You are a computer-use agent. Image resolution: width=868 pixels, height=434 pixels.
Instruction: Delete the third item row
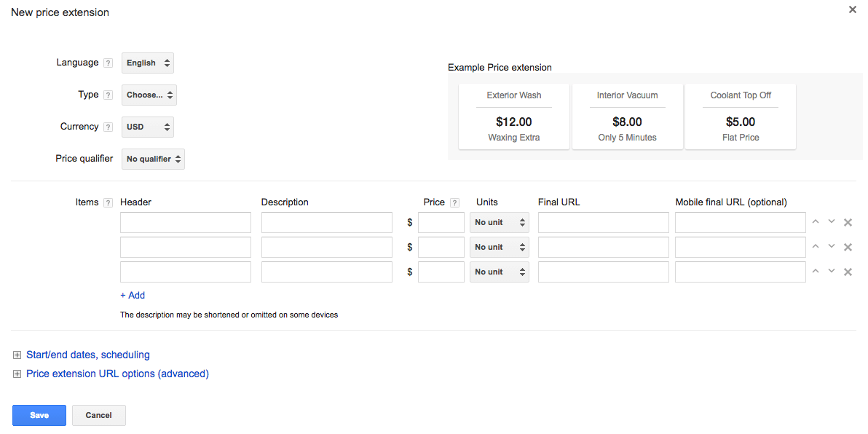[x=848, y=272]
